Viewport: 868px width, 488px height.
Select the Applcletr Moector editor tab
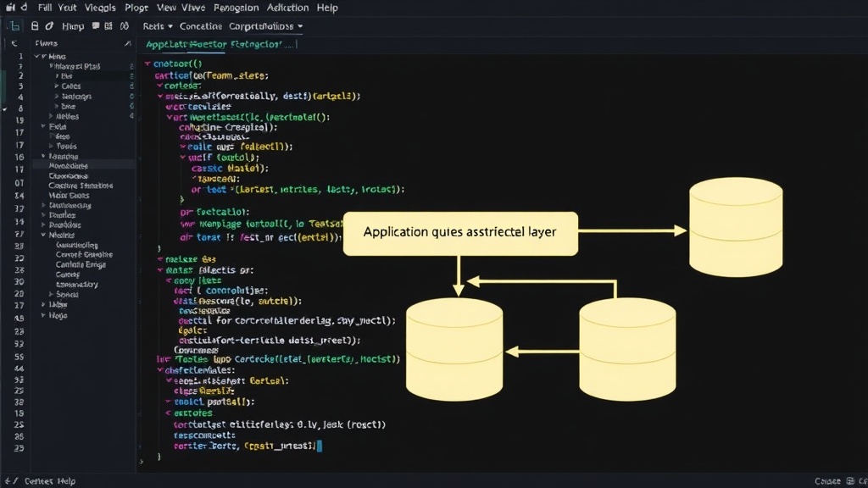tap(186, 44)
